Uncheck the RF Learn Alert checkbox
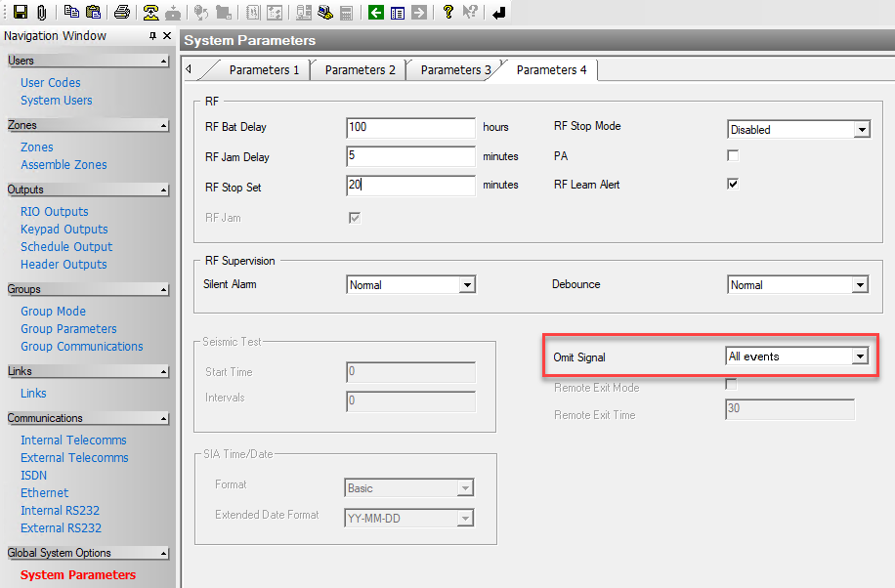This screenshot has height=588, width=895. pyautogui.click(x=733, y=184)
